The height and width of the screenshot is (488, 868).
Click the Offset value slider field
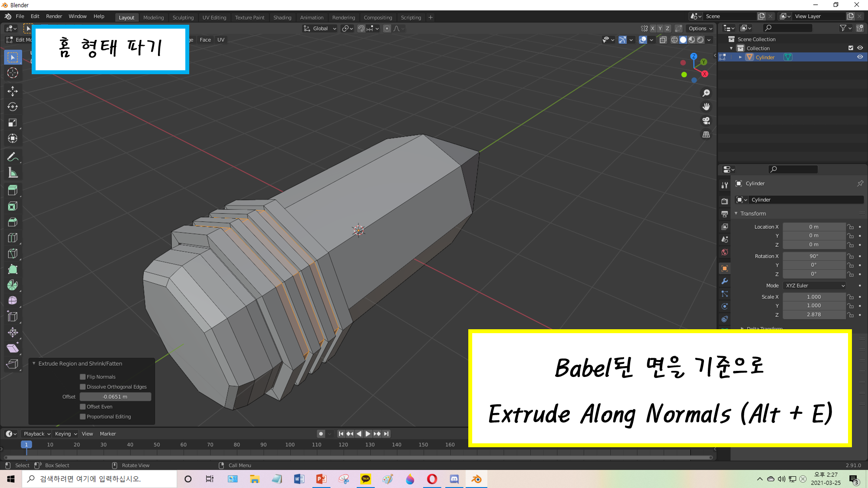(115, 397)
